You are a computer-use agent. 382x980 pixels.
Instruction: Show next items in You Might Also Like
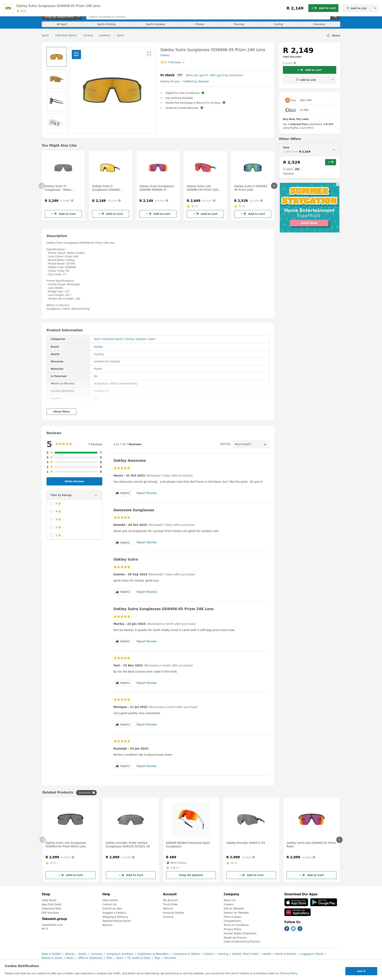pos(274,186)
